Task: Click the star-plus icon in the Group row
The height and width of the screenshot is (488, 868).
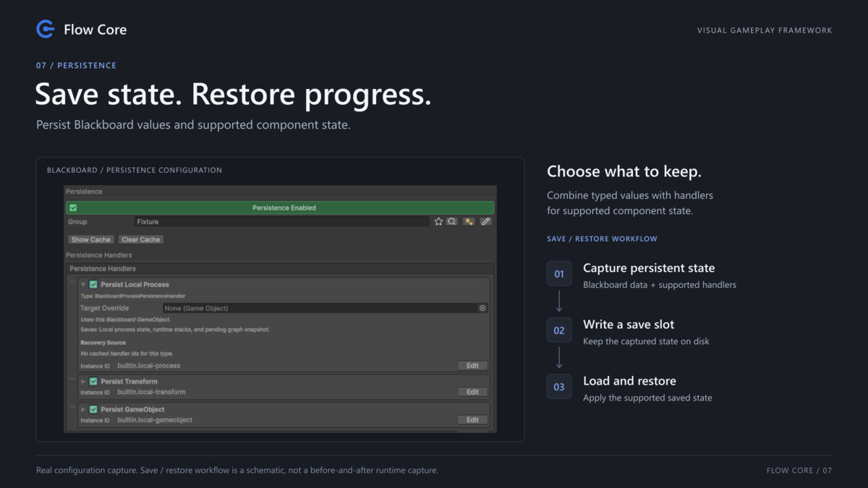Action: [469, 222]
